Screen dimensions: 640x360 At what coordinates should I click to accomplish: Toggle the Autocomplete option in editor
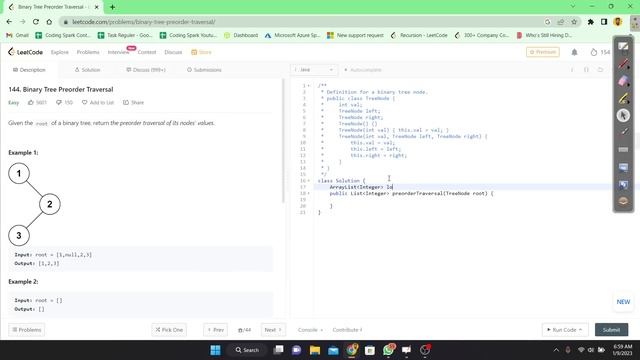(362, 70)
